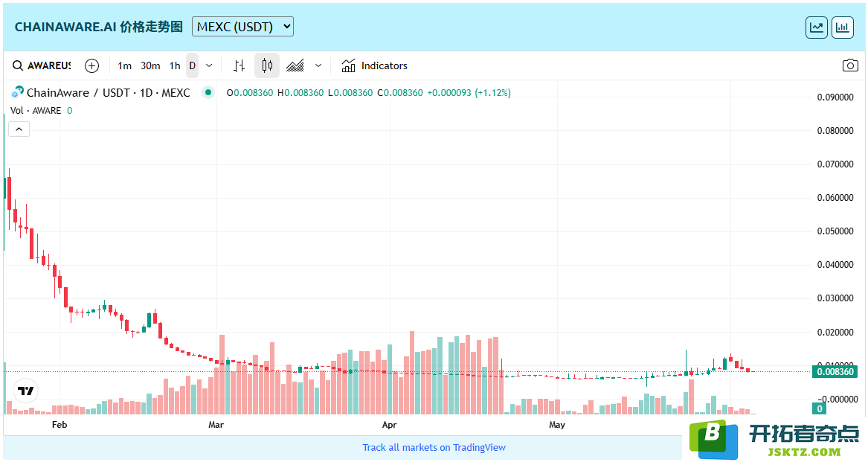The width and height of the screenshot is (868, 462).
Task: Click the Feb date axis label
Action: pos(60,425)
